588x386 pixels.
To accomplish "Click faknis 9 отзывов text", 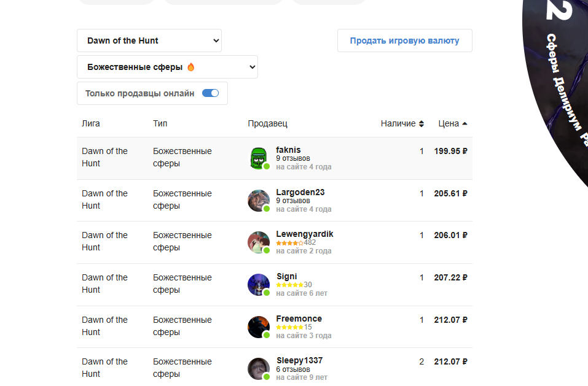I will 293,158.
